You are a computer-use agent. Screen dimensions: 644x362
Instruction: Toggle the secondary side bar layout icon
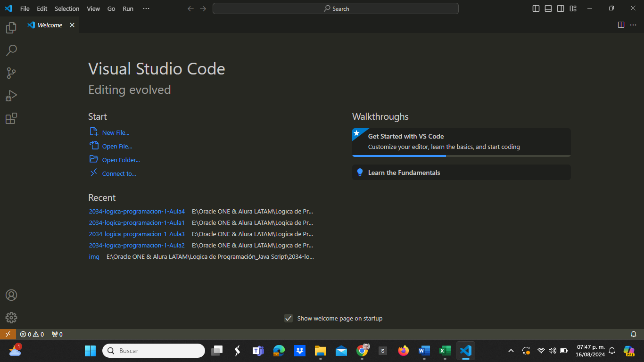point(561,8)
